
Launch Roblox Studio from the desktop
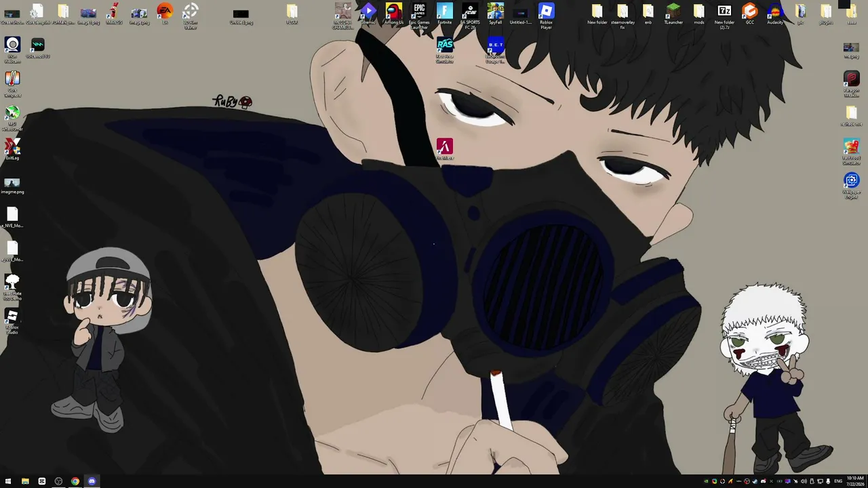tap(12, 321)
